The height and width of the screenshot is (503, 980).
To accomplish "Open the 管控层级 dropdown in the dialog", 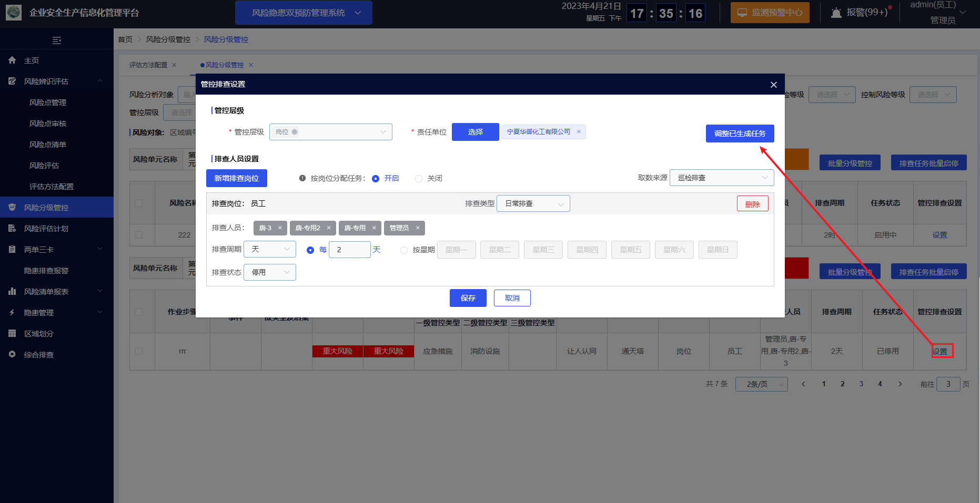I will coord(331,132).
